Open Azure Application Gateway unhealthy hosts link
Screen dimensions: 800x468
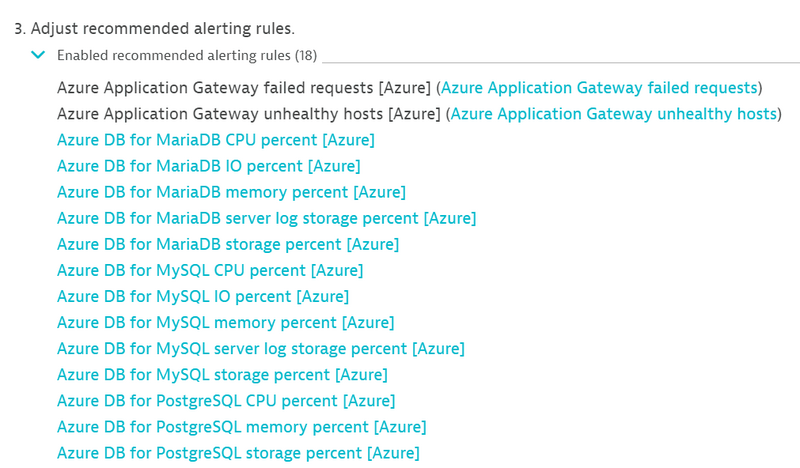tap(613, 114)
